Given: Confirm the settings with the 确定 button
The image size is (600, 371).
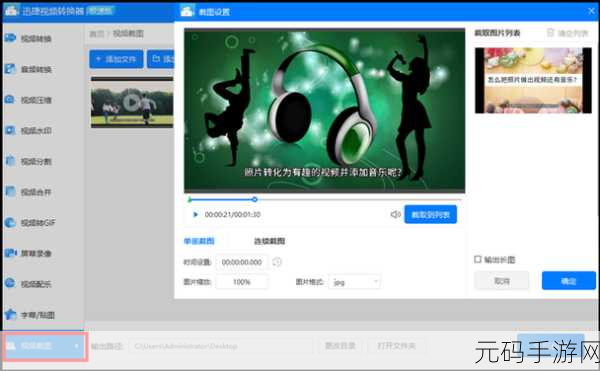Looking at the screenshot, I should (x=569, y=281).
